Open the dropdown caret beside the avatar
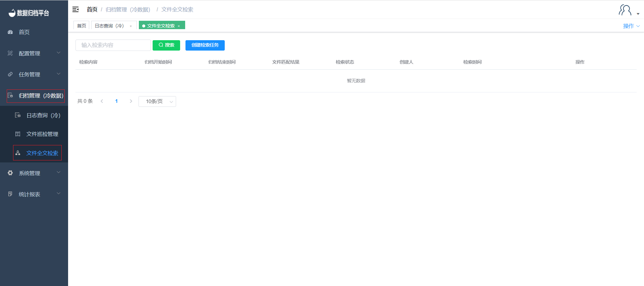 (638, 14)
